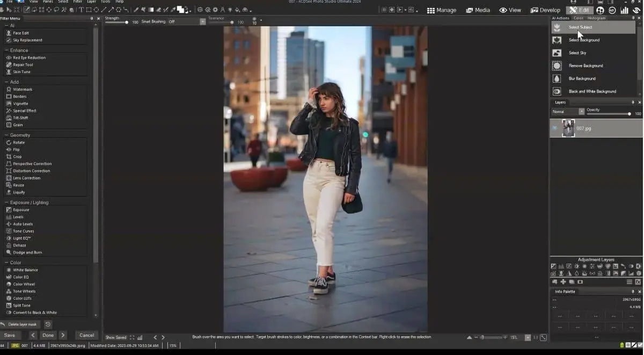Image resolution: width=644 pixels, height=355 pixels.
Task: Toggle Show Saved preview
Action: [x=116, y=337]
